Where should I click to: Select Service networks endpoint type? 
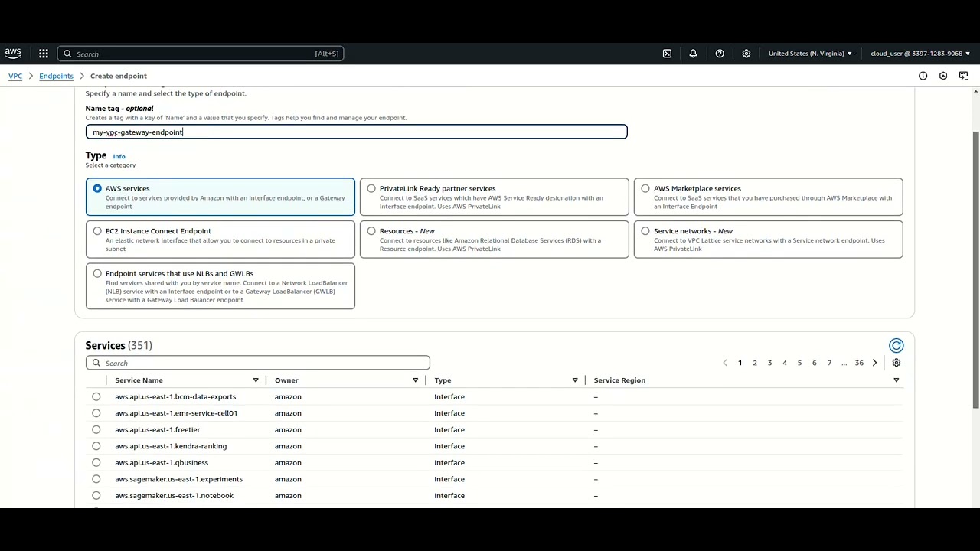coord(768,240)
